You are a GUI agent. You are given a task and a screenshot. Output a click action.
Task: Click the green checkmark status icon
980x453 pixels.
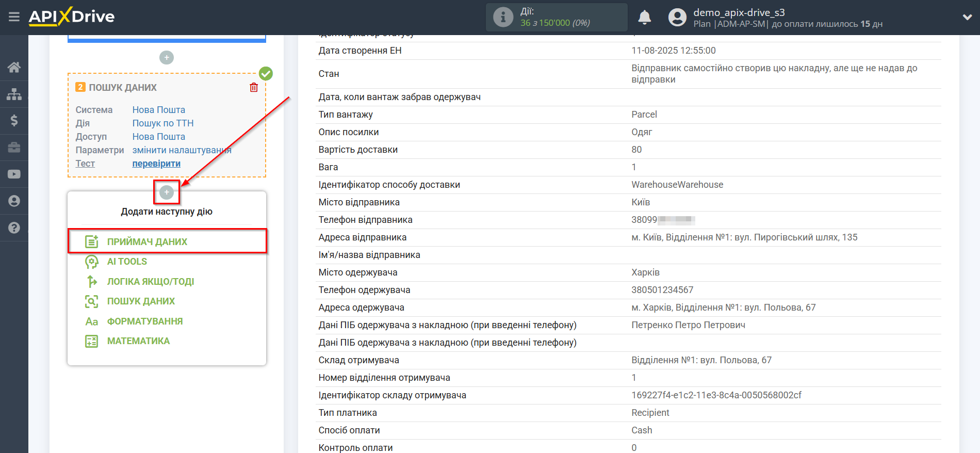pyautogui.click(x=266, y=74)
